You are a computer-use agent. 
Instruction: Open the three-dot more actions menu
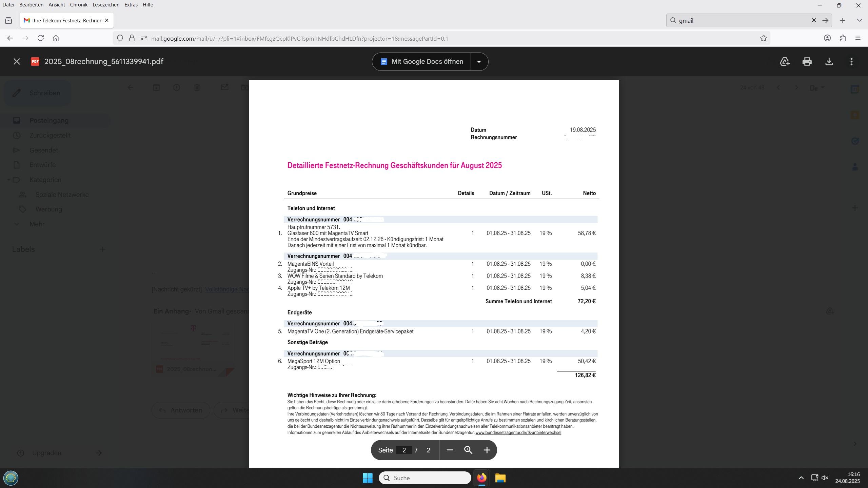coord(851,62)
